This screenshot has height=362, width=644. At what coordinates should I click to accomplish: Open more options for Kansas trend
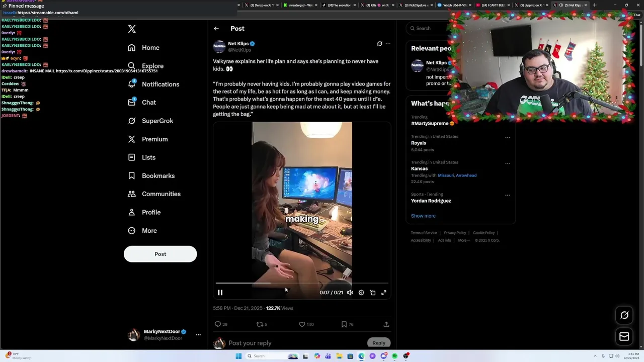(507, 163)
